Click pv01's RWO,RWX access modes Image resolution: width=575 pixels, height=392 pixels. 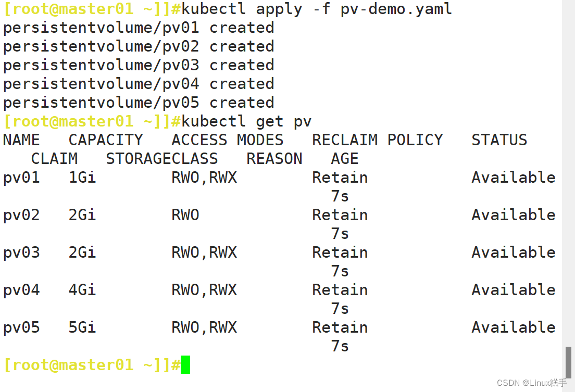(204, 178)
